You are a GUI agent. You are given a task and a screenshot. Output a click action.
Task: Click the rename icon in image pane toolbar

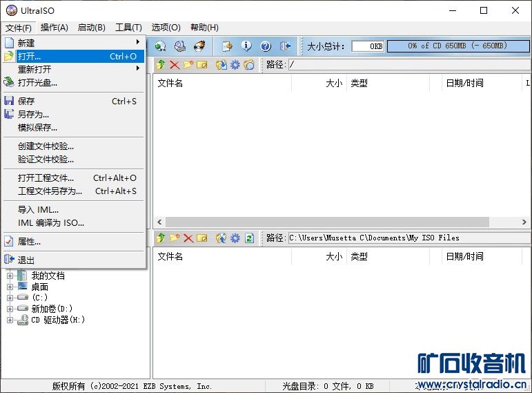click(x=202, y=64)
